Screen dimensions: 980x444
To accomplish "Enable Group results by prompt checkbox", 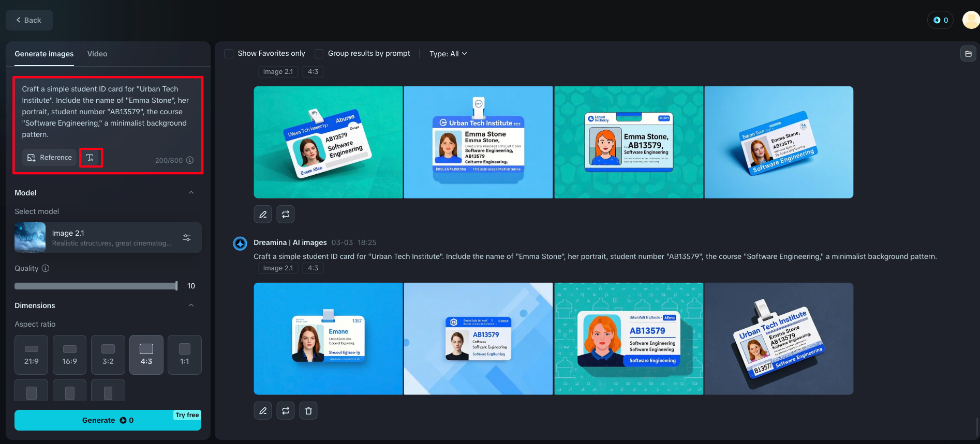I will click(x=319, y=54).
